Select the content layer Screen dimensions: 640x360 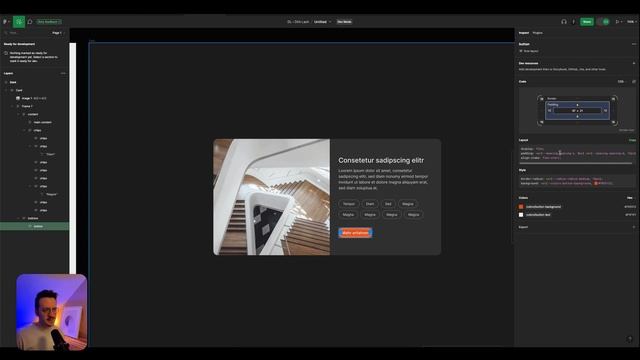33,114
